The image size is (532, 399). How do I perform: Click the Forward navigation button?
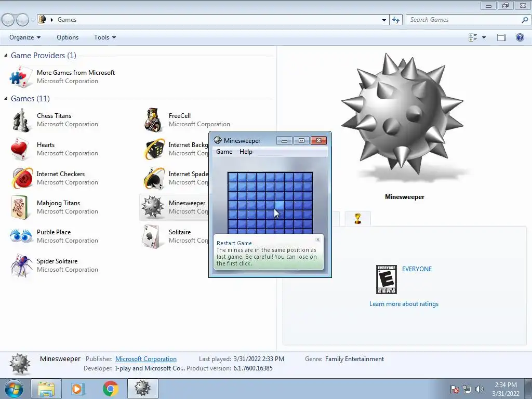click(22, 20)
